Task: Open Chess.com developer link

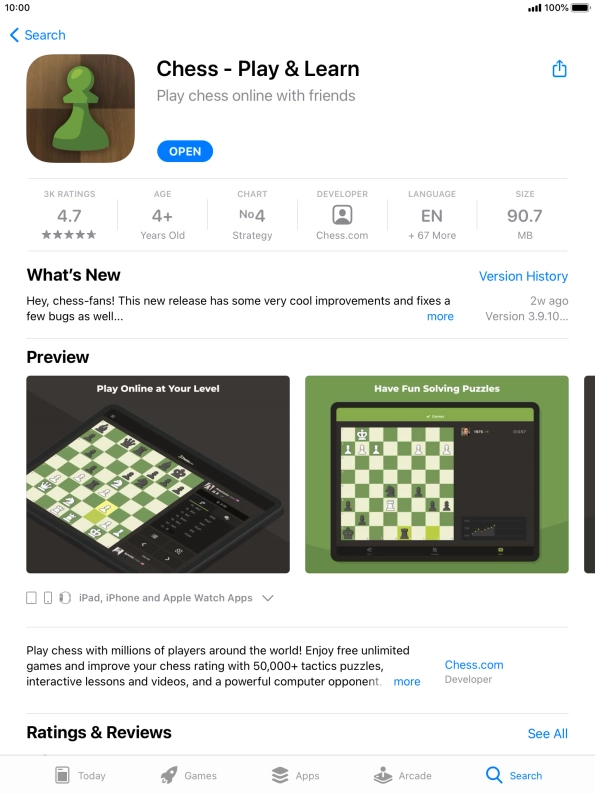Action: coord(474,665)
